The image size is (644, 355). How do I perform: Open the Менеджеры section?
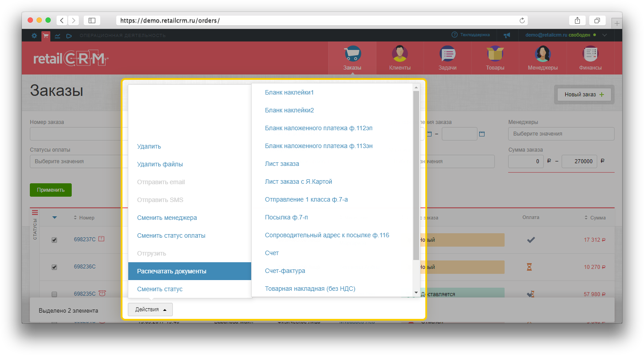tap(542, 58)
